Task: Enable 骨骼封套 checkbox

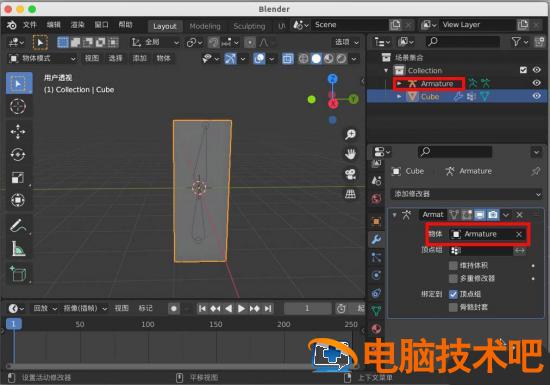Action: [x=453, y=307]
